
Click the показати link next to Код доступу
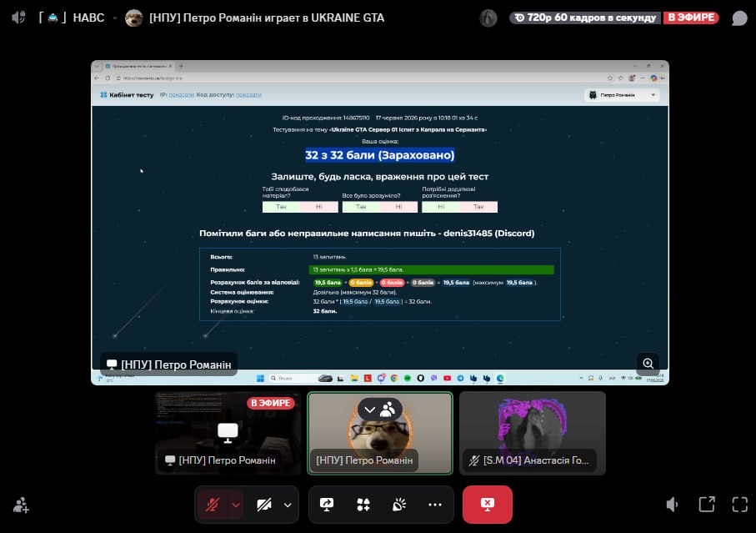248,95
